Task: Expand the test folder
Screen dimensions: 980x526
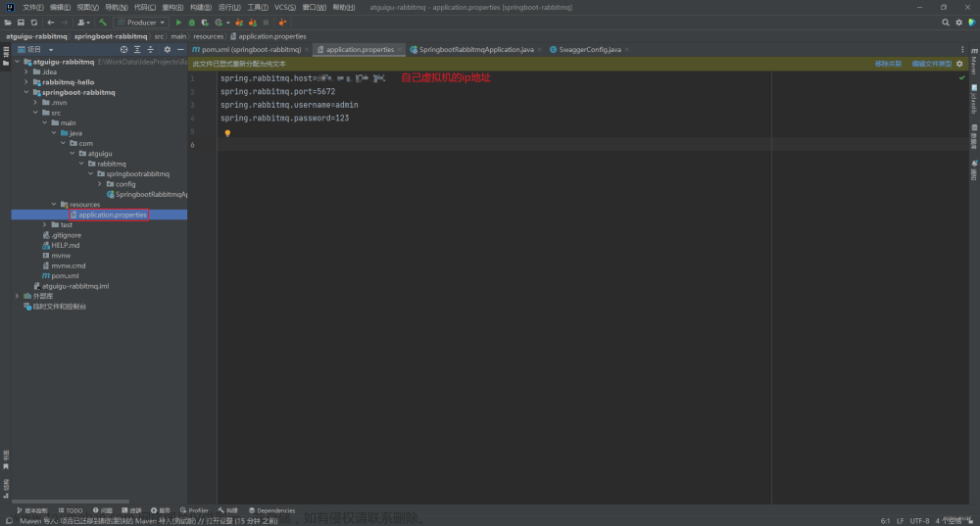Action: point(44,225)
